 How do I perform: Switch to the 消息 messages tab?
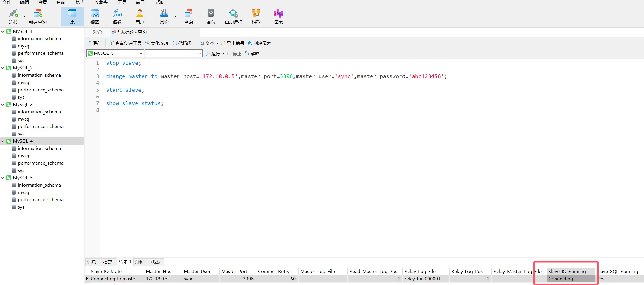92,262
